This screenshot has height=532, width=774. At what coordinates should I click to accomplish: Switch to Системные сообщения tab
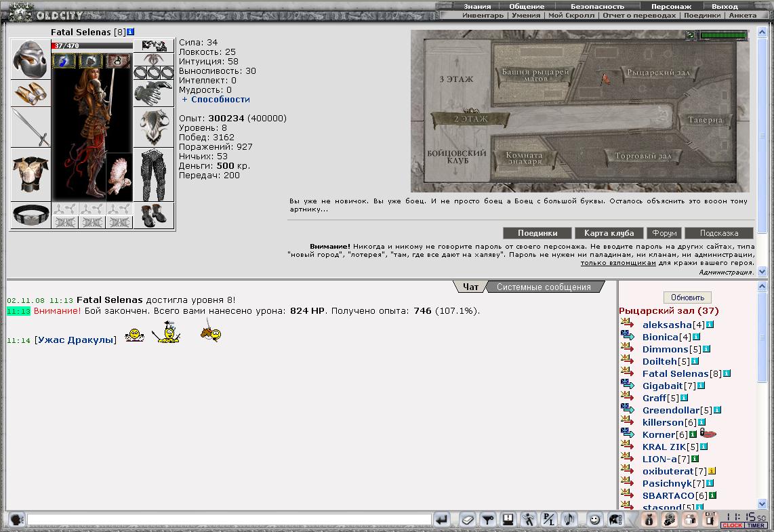point(544,287)
